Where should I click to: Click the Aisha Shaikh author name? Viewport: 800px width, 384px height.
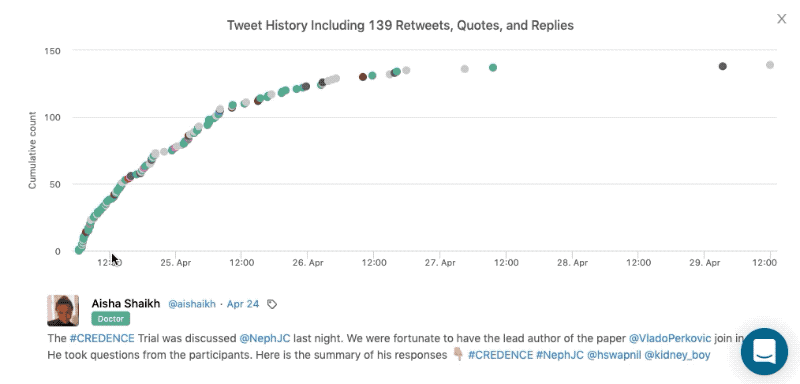(126, 303)
